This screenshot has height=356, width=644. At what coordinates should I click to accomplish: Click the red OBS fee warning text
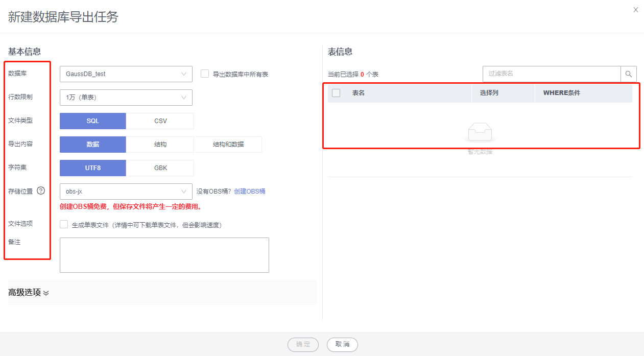131,207
